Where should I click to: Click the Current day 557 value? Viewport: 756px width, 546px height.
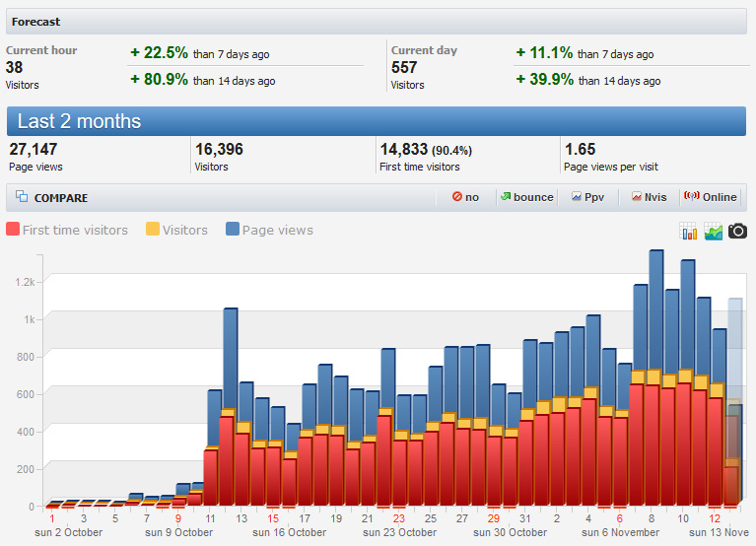point(404,67)
